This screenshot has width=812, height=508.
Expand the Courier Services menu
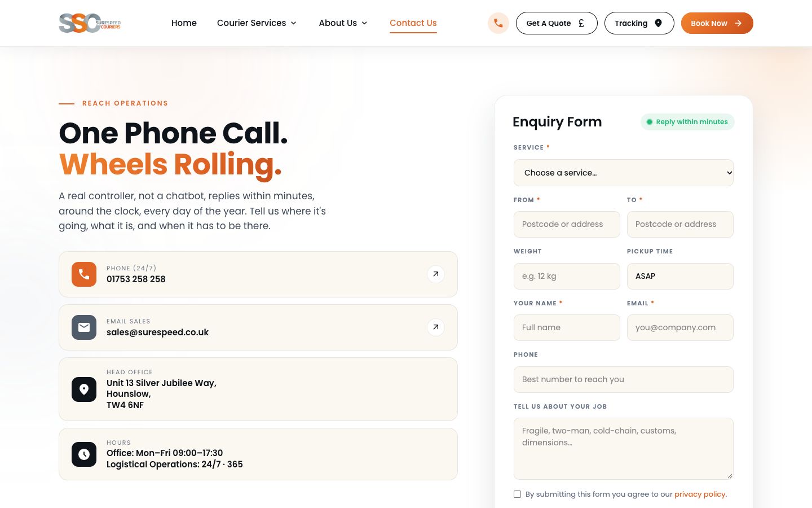(257, 23)
